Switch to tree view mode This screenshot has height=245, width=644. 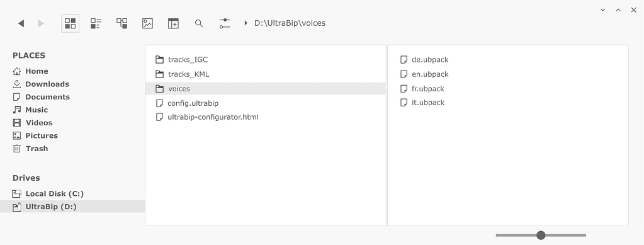click(122, 23)
